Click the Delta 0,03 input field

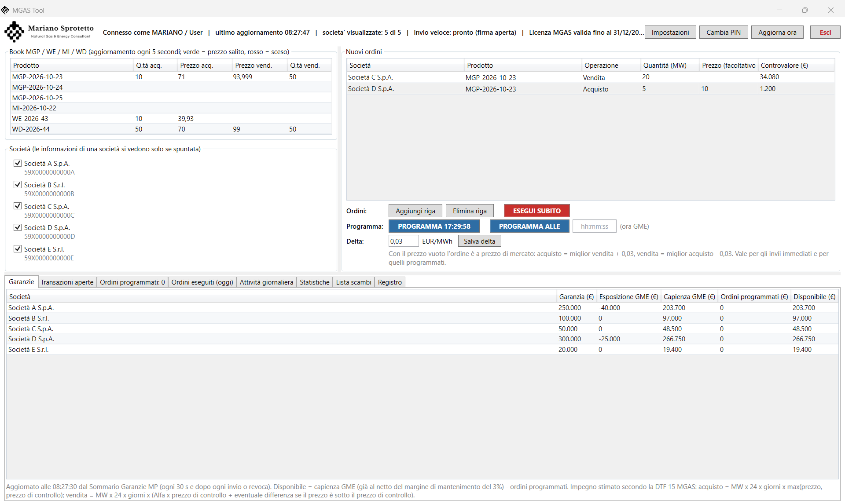403,241
